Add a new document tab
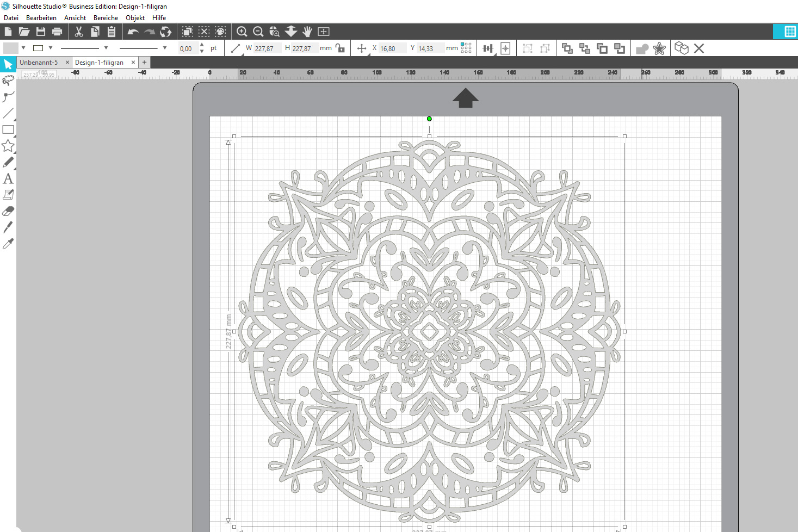Screen dimensions: 798x532 pyautogui.click(x=144, y=63)
